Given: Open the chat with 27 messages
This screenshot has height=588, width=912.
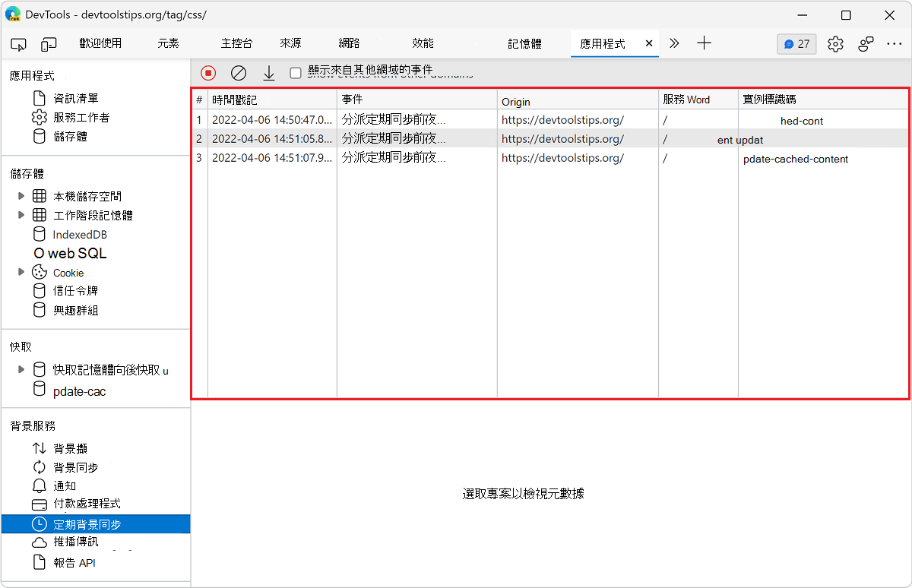Looking at the screenshot, I should pos(796,44).
